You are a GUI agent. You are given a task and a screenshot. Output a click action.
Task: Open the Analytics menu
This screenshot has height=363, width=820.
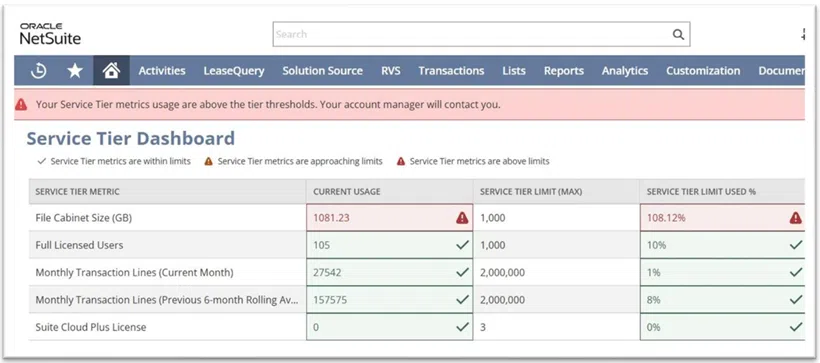625,71
